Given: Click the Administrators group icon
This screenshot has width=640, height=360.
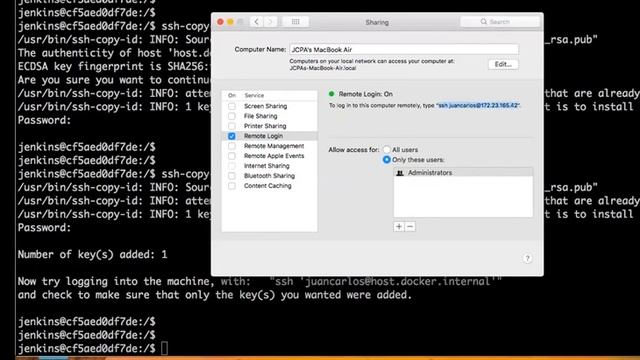Looking at the screenshot, I should coord(400,173).
